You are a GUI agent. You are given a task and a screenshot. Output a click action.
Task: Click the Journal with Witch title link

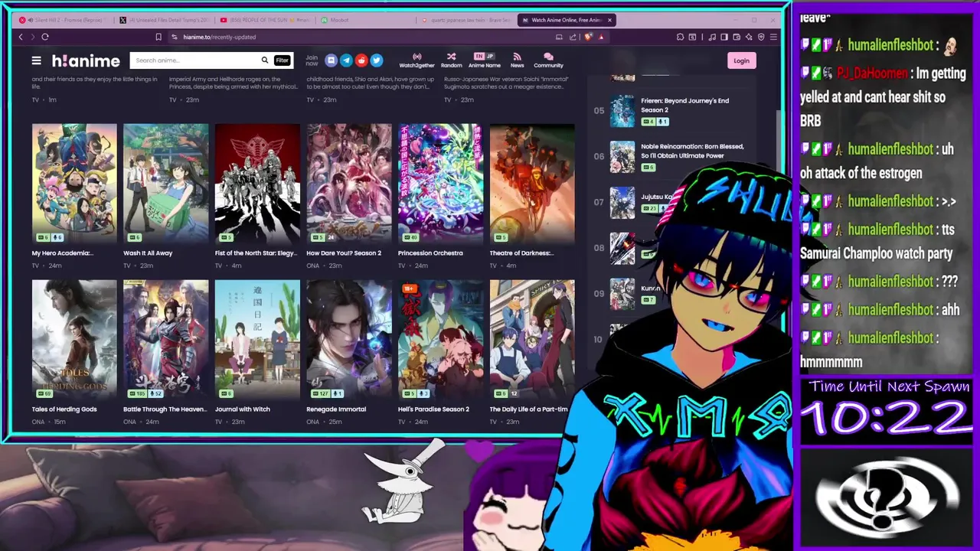click(x=243, y=409)
